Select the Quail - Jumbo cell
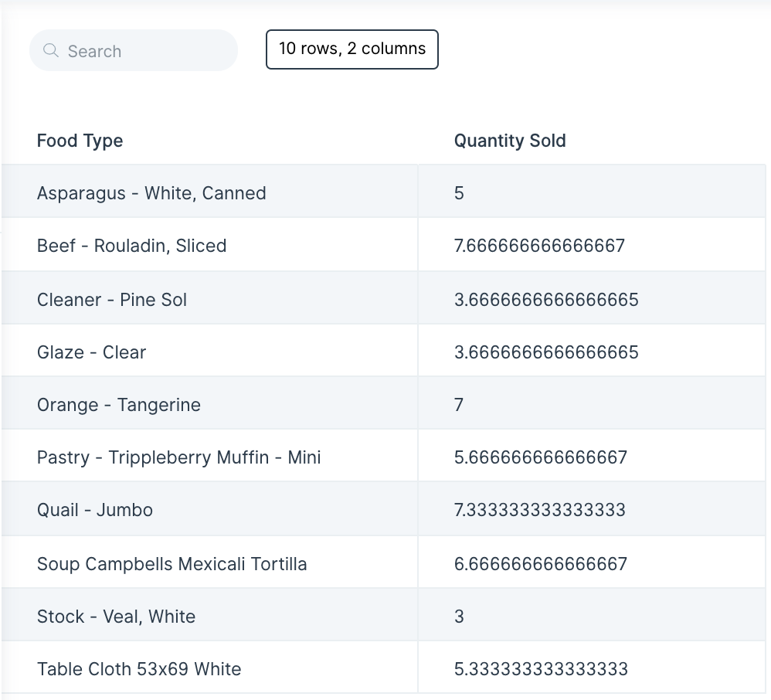The width and height of the screenshot is (771, 700). click(x=209, y=509)
